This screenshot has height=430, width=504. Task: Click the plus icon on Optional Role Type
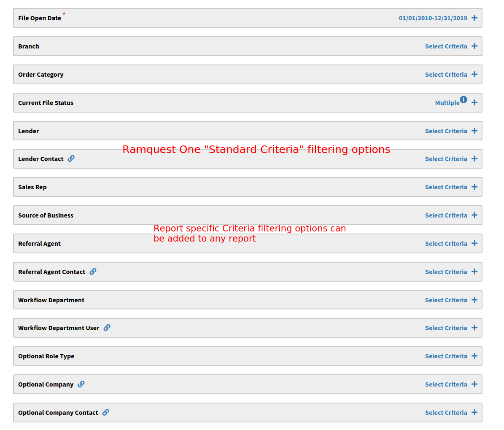474,356
